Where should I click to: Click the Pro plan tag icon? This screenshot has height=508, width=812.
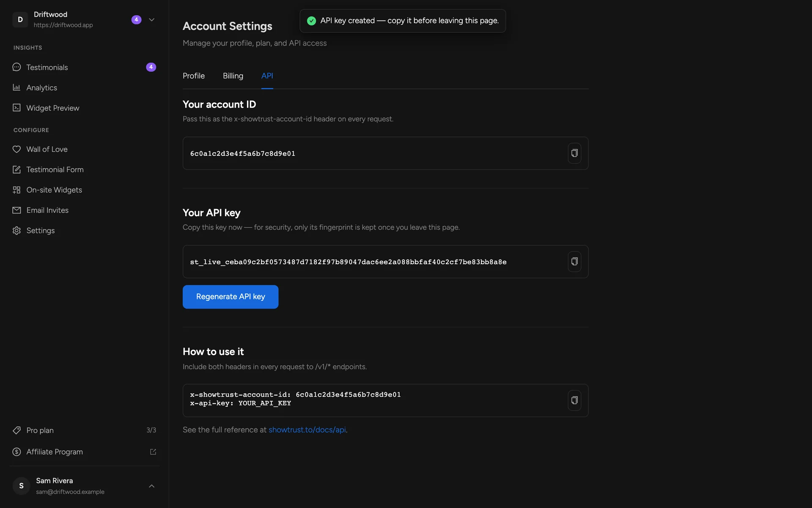coord(16,430)
